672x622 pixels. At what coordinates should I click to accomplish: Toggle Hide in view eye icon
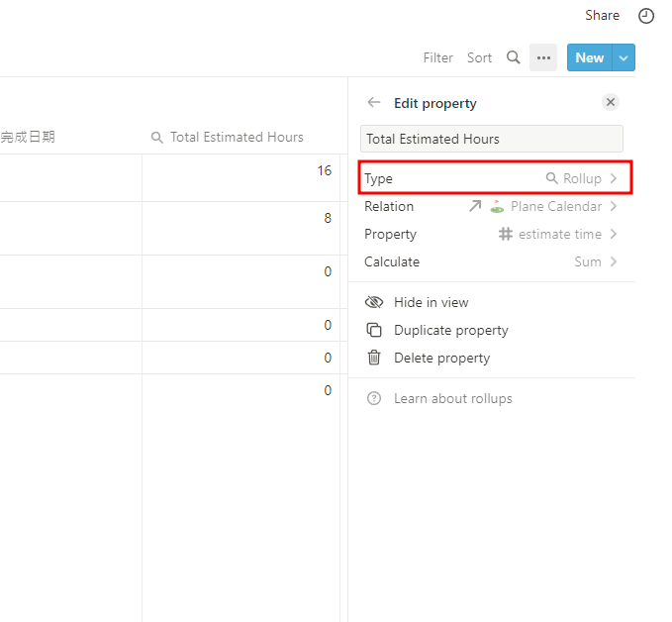tap(374, 302)
